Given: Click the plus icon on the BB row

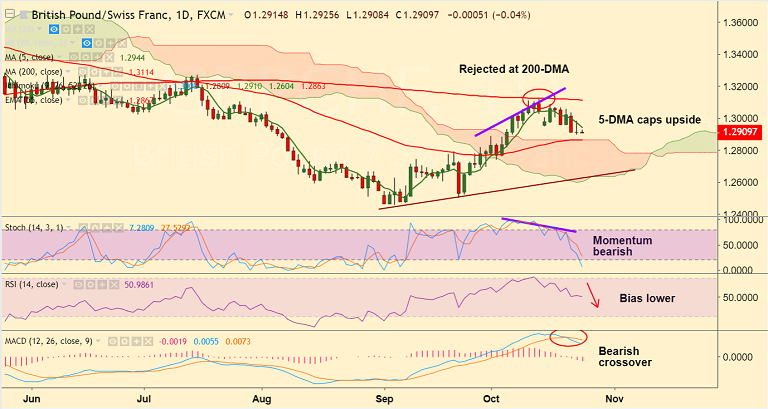Looking at the screenshot, I should (x=111, y=43).
